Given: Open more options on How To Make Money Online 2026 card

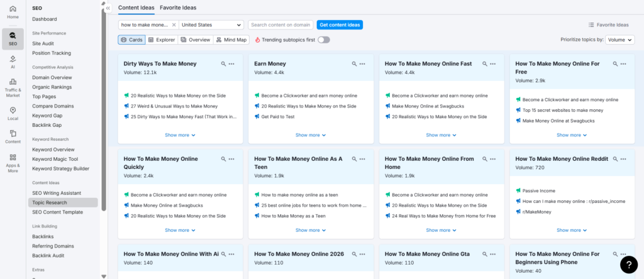Looking at the screenshot, I should (362, 254).
